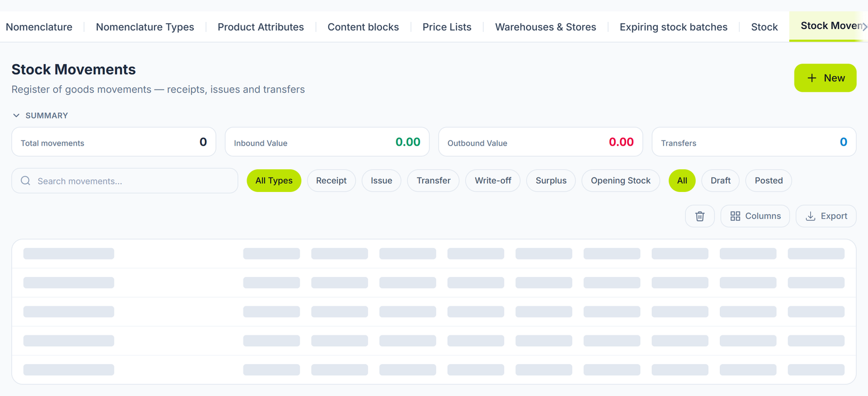868x396 pixels.
Task: Click the Outbound Value summary card
Action: (x=540, y=142)
